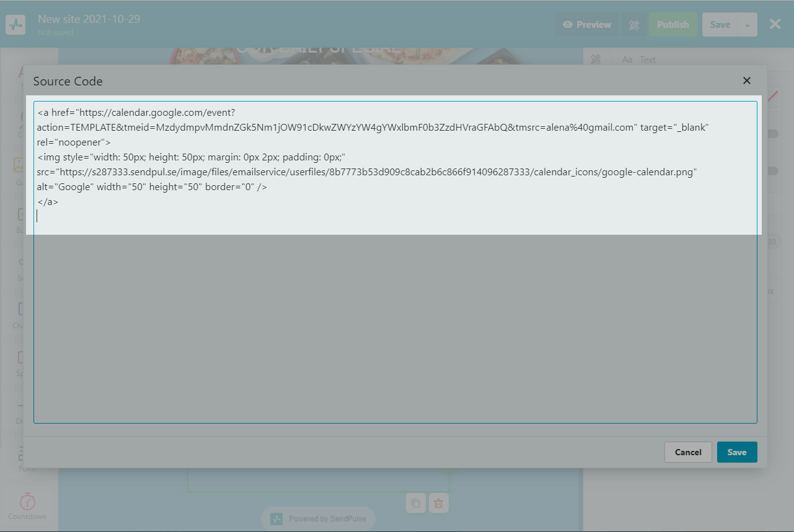
Task: Cancel the source code changes
Action: pos(687,452)
